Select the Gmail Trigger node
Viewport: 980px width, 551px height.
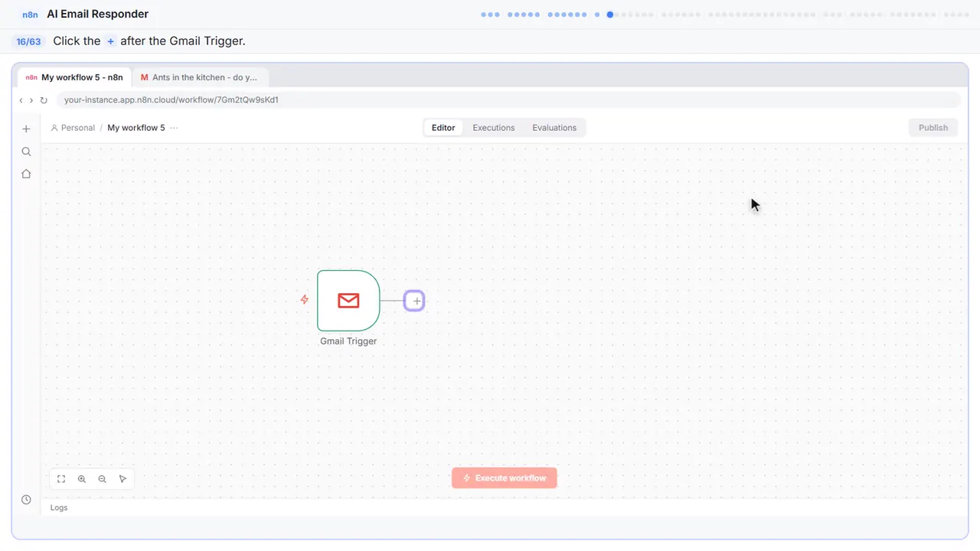tap(348, 301)
